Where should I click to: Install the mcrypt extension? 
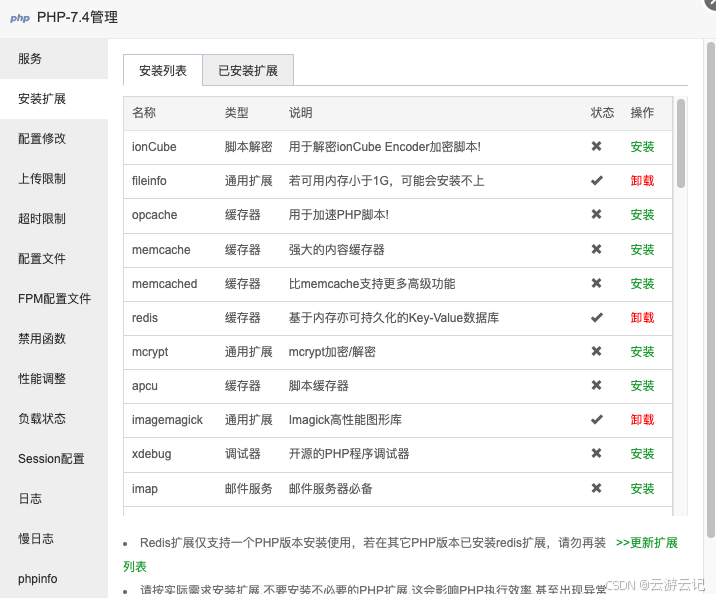[x=642, y=351]
